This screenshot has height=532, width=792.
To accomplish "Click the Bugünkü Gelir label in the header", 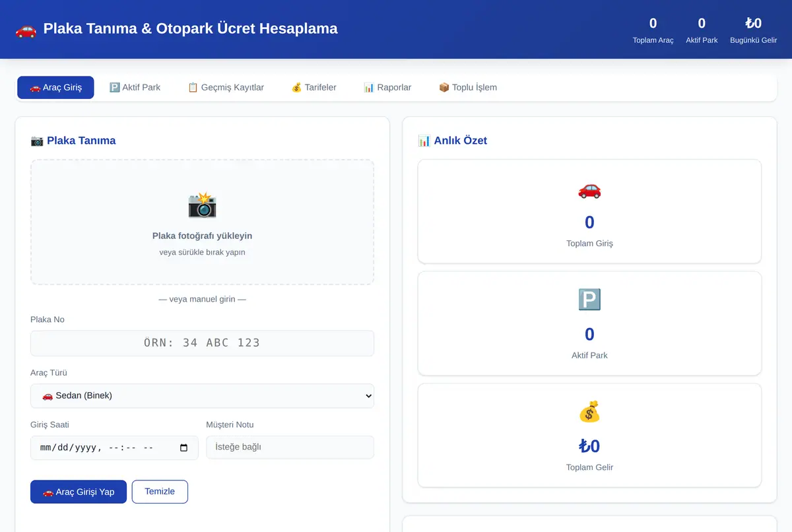I will 753,40.
